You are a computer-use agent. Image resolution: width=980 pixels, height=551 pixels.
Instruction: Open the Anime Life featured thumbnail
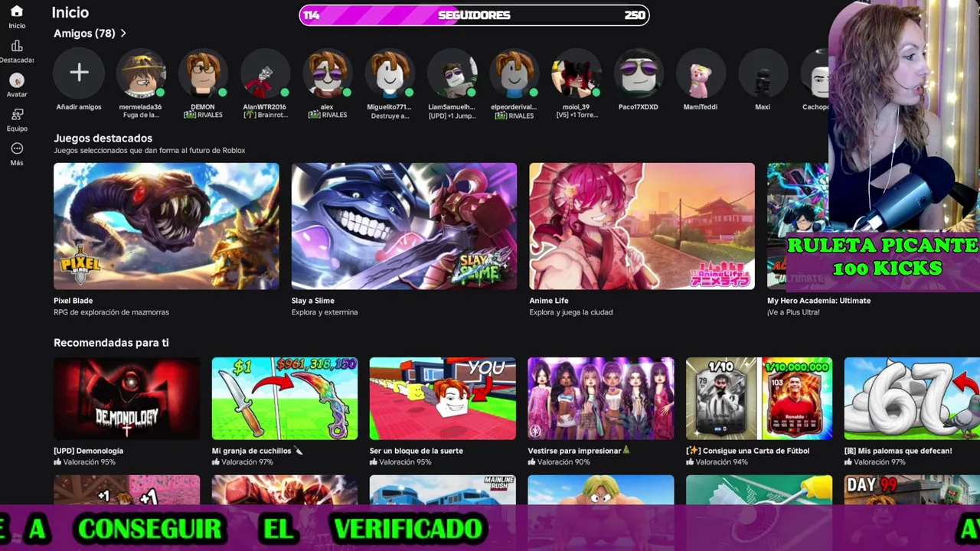click(642, 226)
